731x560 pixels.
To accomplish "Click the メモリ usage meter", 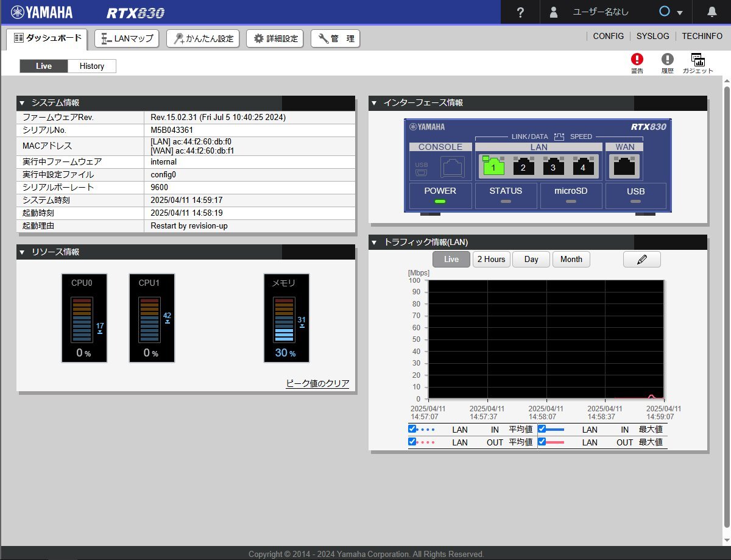I will point(286,317).
